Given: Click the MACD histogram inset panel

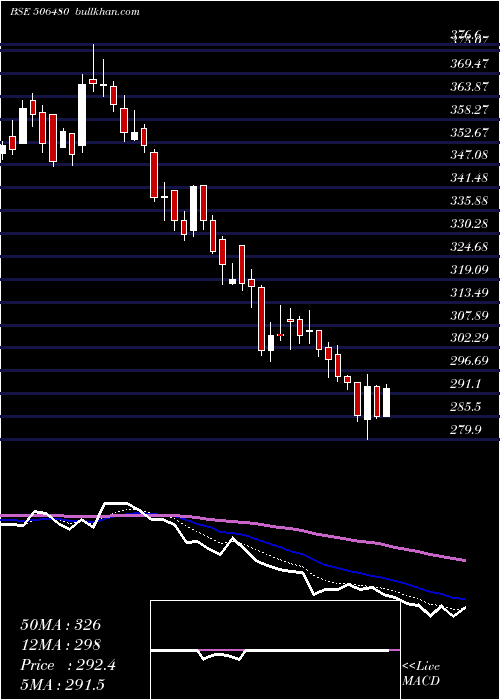Looking at the screenshot, I should [275, 650].
